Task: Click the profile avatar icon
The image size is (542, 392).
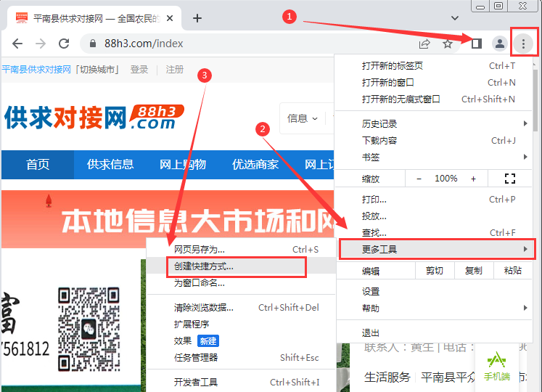Action: pos(500,44)
